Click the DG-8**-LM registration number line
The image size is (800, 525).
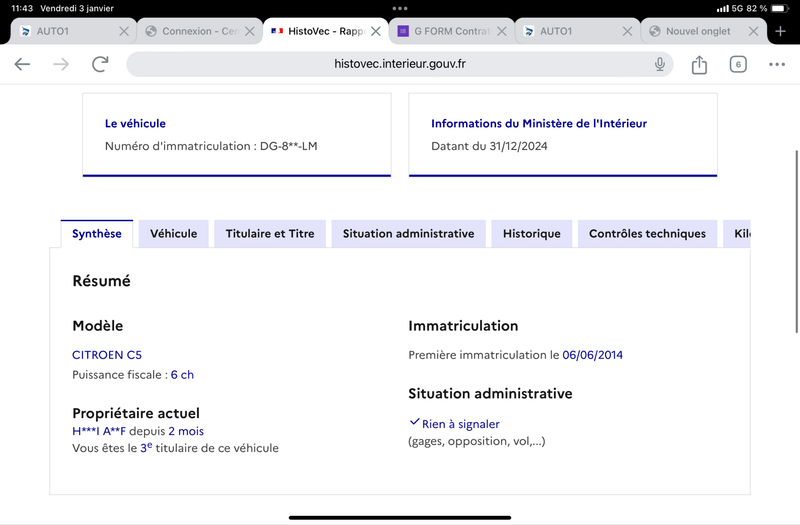[211, 146]
